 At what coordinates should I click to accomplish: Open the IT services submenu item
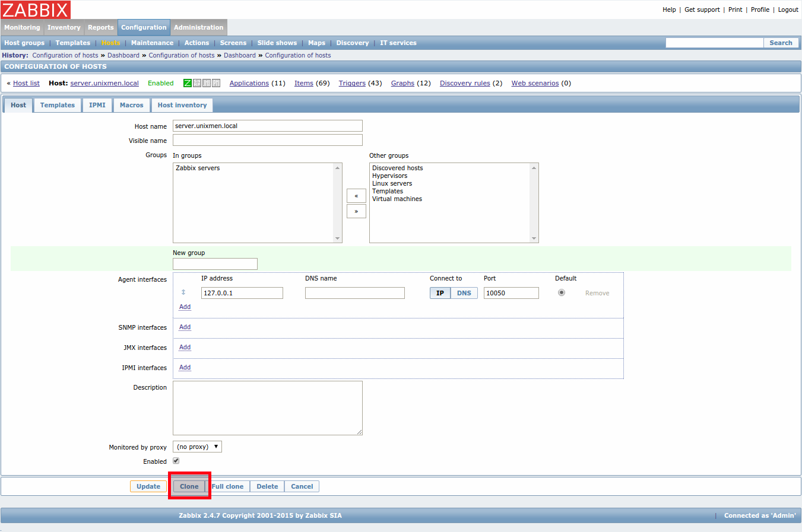tap(398, 43)
